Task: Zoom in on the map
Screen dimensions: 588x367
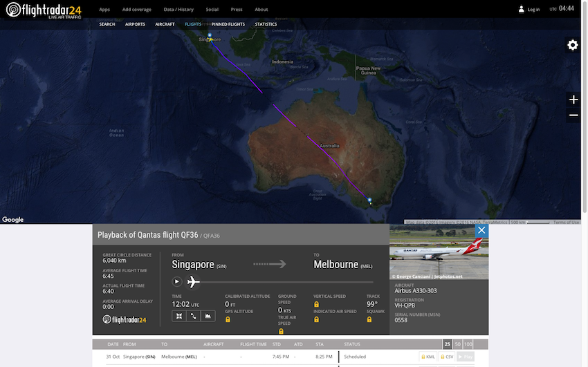Action: (573, 100)
